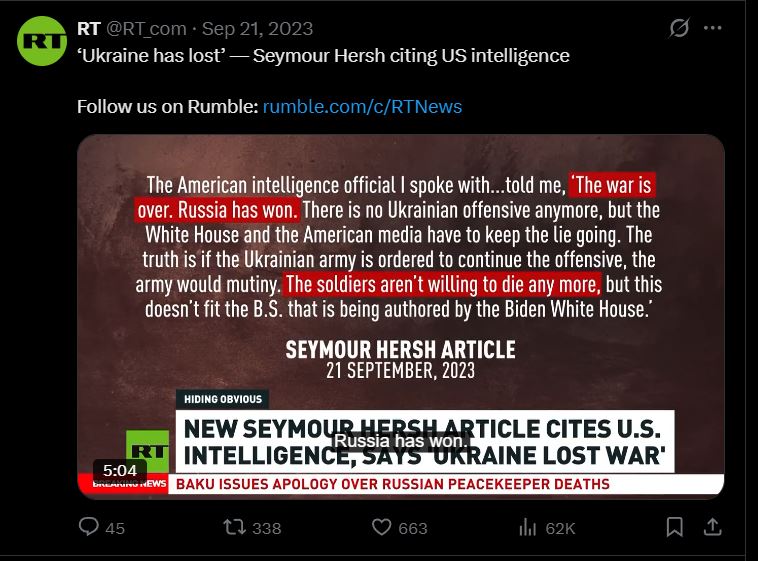Click the RT green profile avatar
The height and width of the screenshot is (561, 758).
[x=42, y=41]
